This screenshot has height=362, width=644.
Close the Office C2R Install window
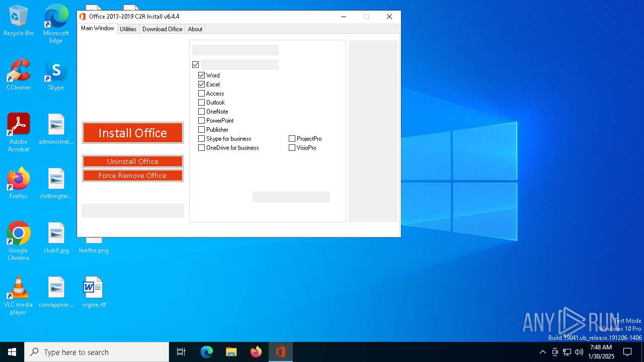tap(389, 17)
